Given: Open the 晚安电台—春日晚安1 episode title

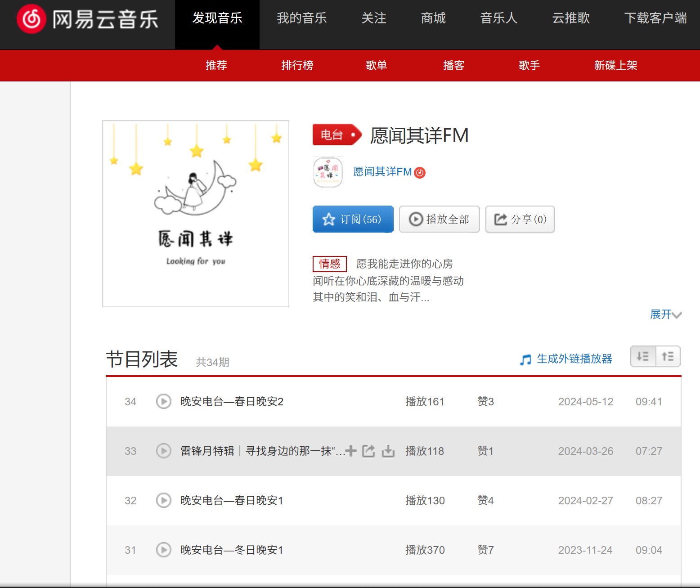Looking at the screenshot, I should click(232, 500).
